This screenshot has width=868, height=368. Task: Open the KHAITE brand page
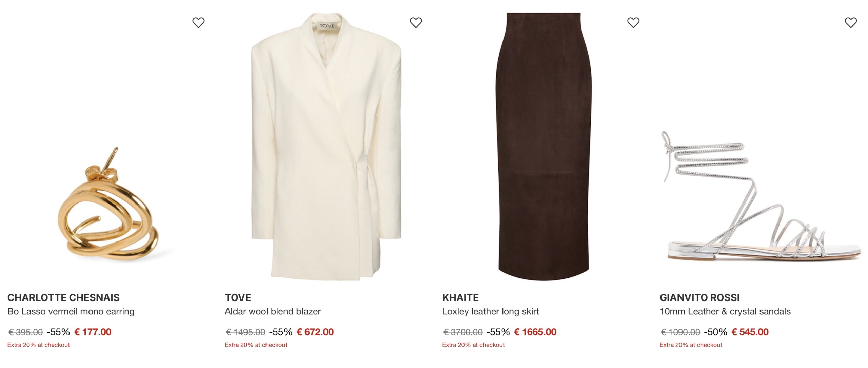[460, 298]
